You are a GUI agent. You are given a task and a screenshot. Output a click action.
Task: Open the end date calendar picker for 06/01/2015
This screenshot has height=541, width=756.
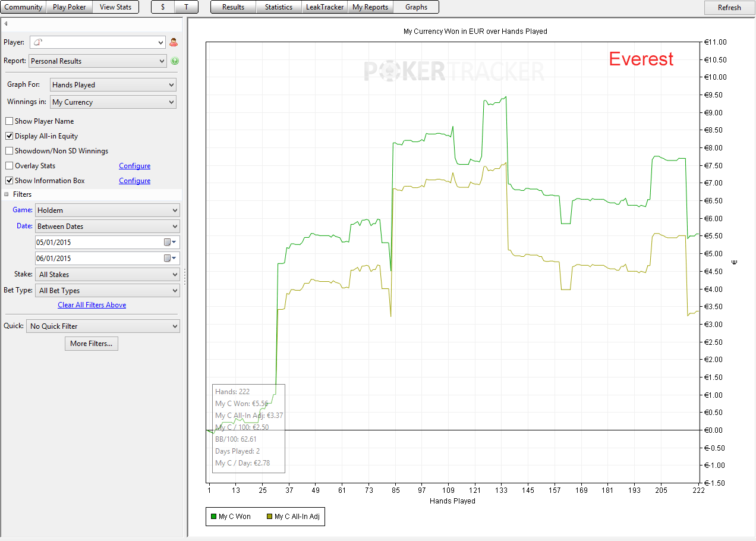[x=170, y=258]
